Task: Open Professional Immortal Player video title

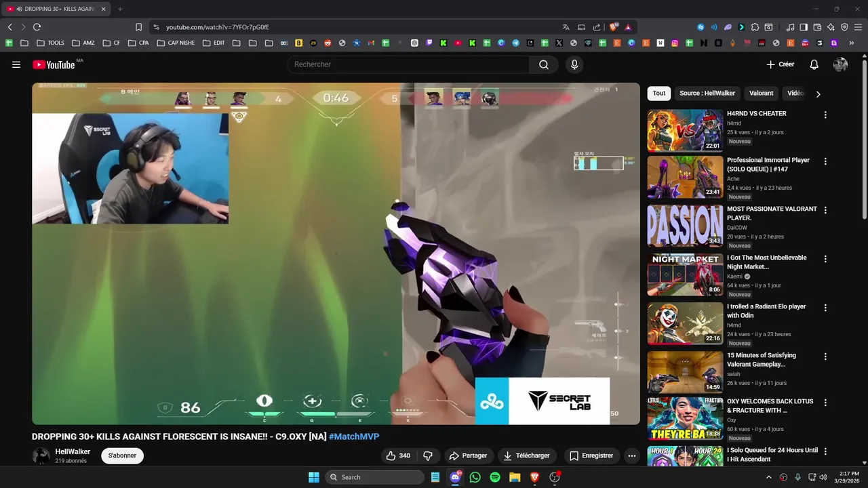Action: click(x=768, y=165)
